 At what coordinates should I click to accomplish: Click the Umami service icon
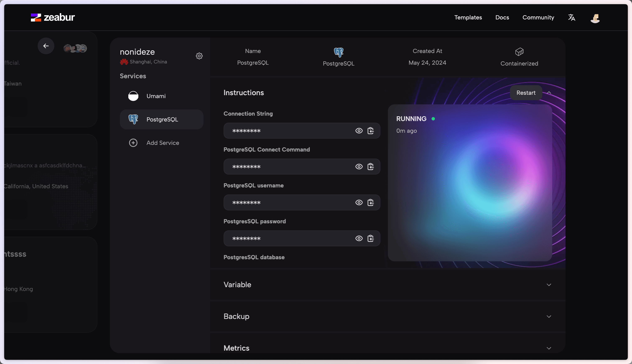pyautogui.click(x=133, y=96)
